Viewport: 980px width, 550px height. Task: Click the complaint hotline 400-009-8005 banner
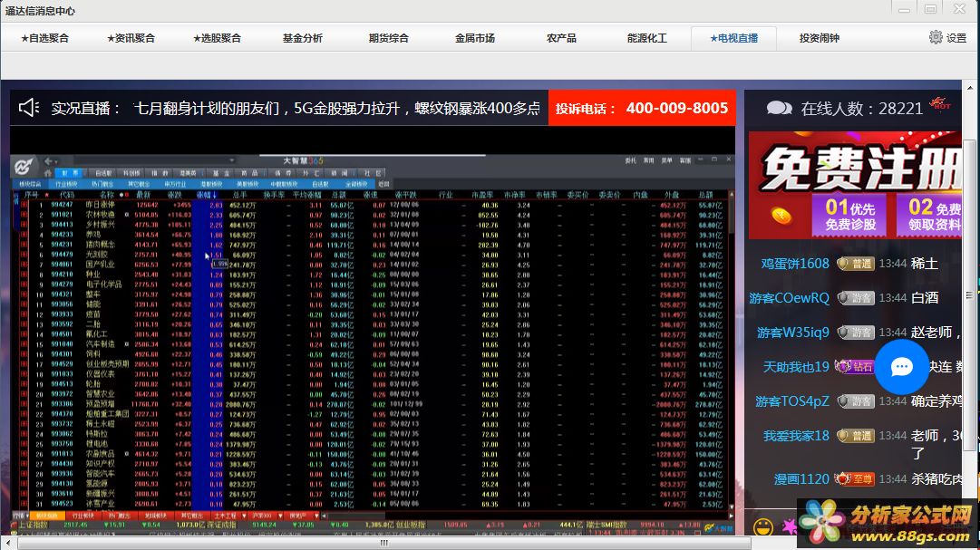click(x=642, y=108)
